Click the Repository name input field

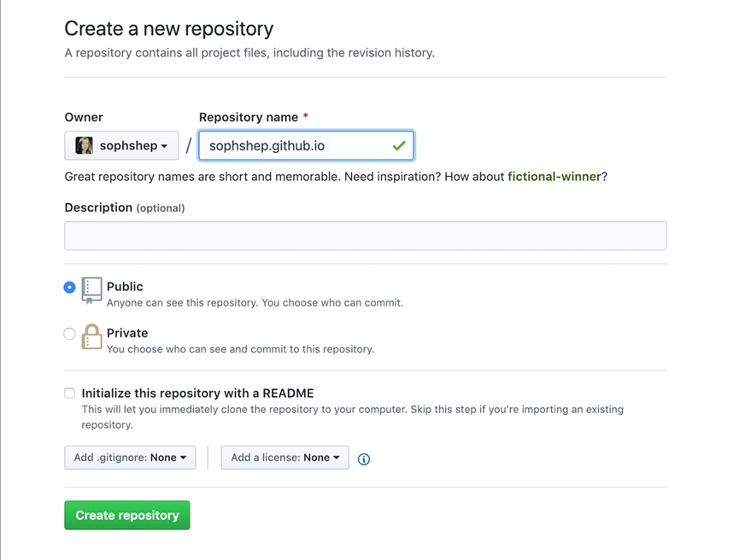[306, 145]
